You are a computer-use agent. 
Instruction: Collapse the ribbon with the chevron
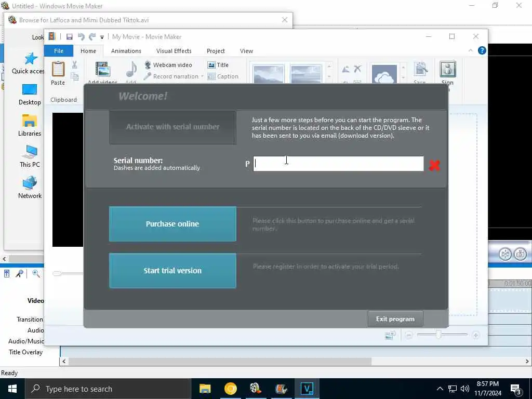[x=471, y=50]
